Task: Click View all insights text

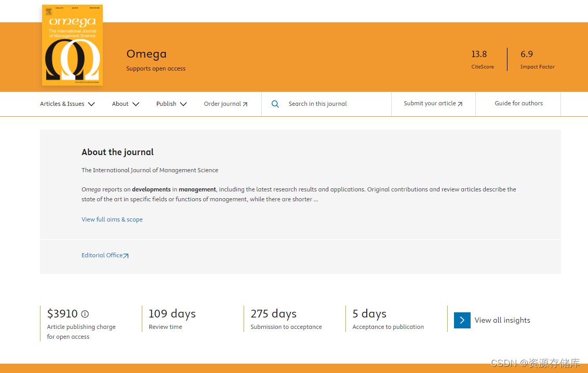Action: (x=502, y=320)
